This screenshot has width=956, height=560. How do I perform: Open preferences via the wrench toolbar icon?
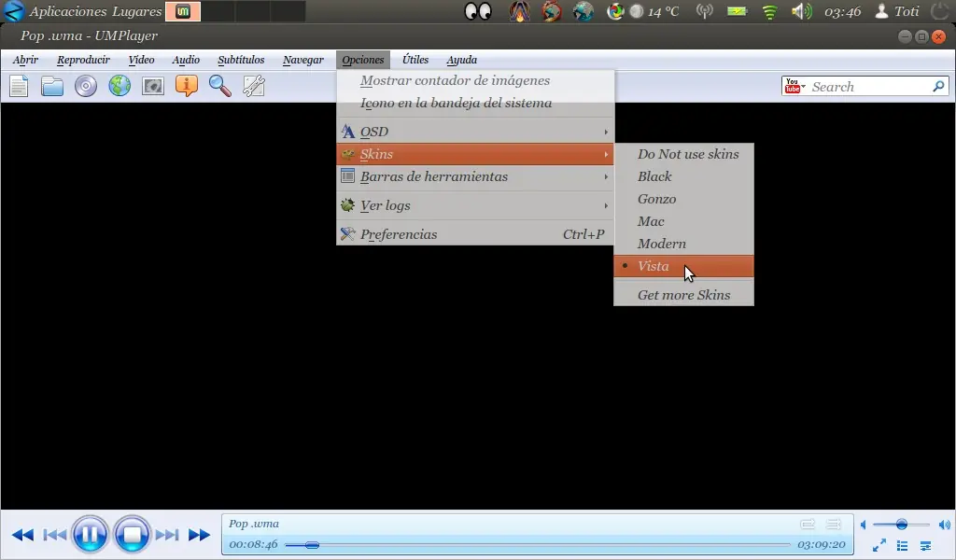tap(254, 86)
